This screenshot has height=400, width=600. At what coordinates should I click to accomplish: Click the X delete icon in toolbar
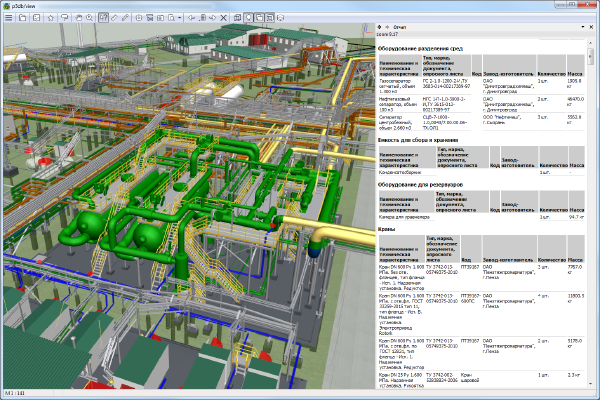point(223,17)
